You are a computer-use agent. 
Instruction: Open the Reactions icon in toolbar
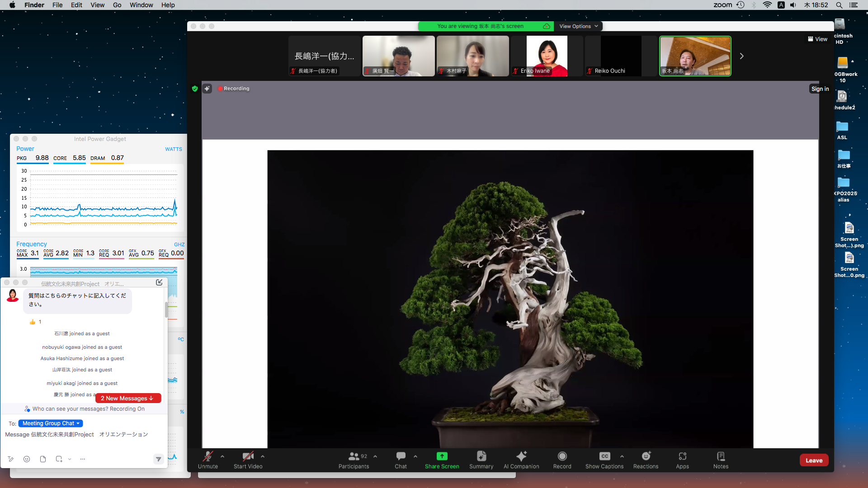[646, 456]
